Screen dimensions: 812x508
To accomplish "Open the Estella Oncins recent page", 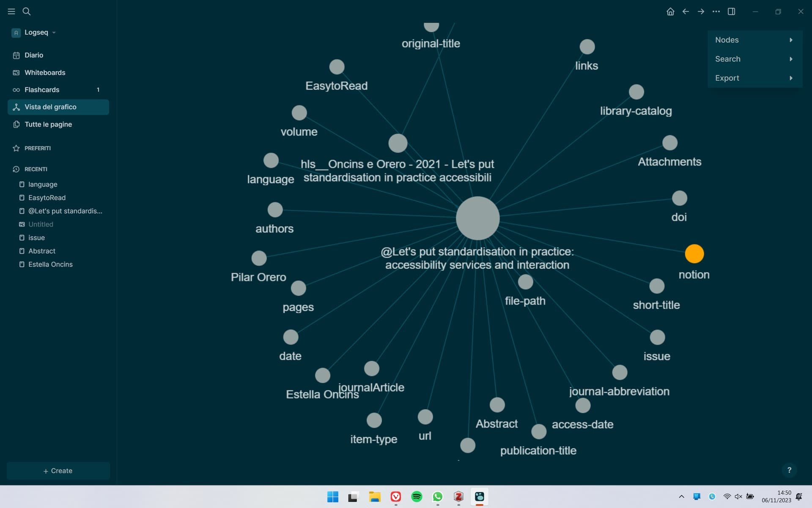I will [50, 264].
